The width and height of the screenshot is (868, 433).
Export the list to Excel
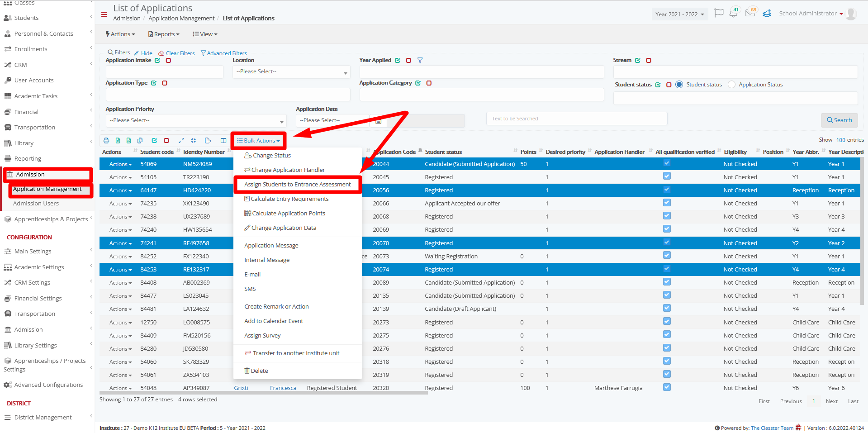[x=118, y=141]
